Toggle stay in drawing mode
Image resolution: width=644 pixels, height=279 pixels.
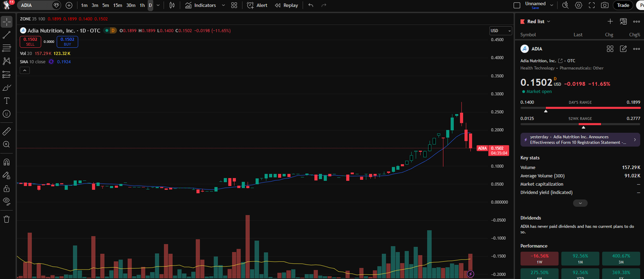(x=6, y=175)
